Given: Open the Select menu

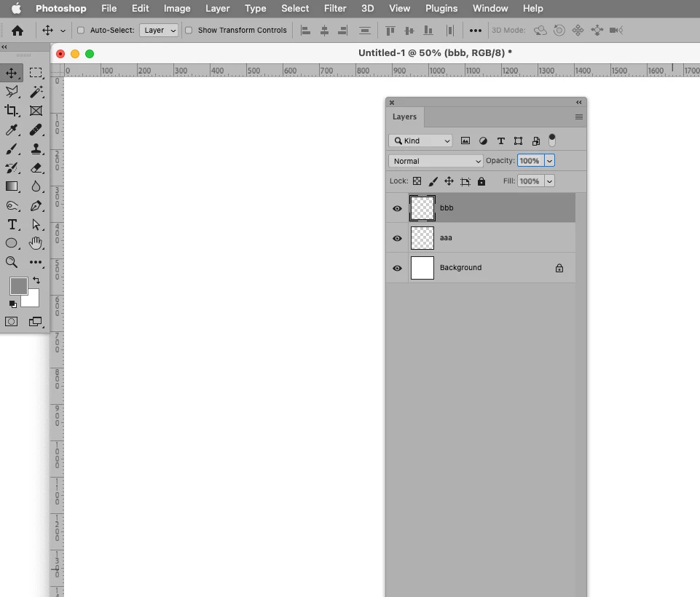Looking at the screenshot, I should (x=295, y=9).
